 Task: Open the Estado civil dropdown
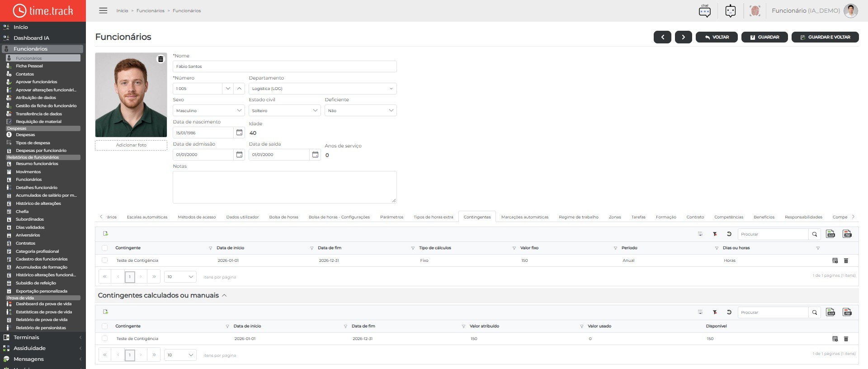[285, 110]
